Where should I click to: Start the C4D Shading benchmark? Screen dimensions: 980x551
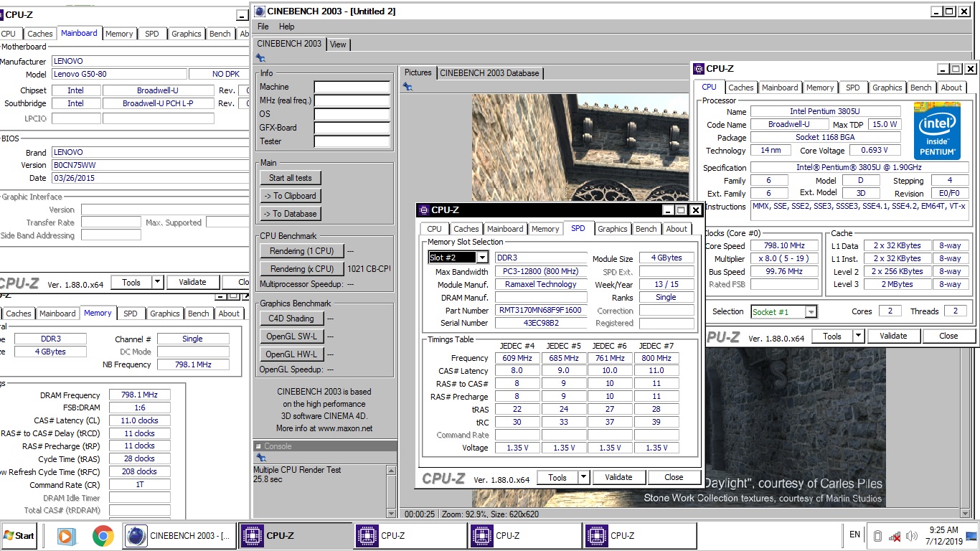click(291, 319)
